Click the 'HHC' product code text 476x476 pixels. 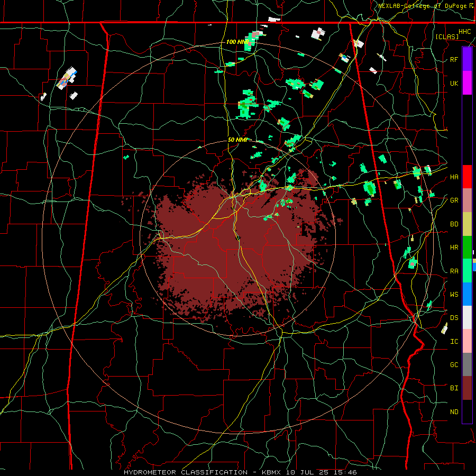[x=465, y=32]
